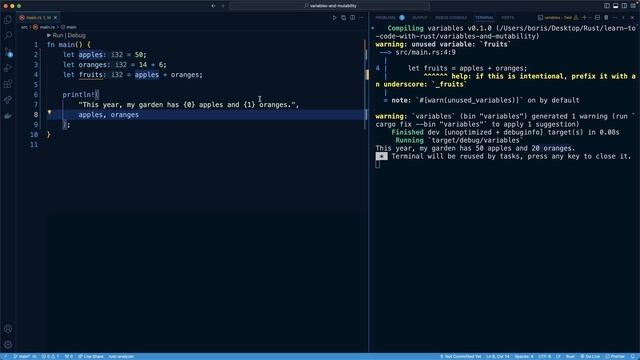Switch to Output tab
The image size is (640, 360).
[419, 18]
